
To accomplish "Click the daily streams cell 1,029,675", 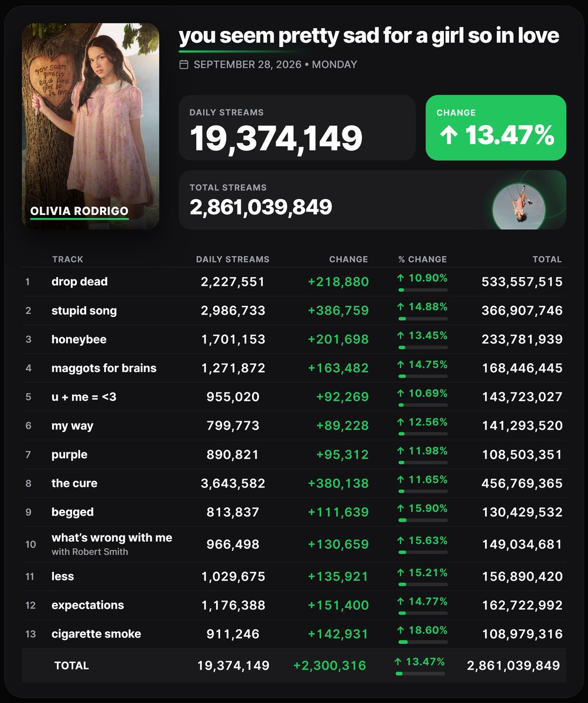I will click(233, 576).
